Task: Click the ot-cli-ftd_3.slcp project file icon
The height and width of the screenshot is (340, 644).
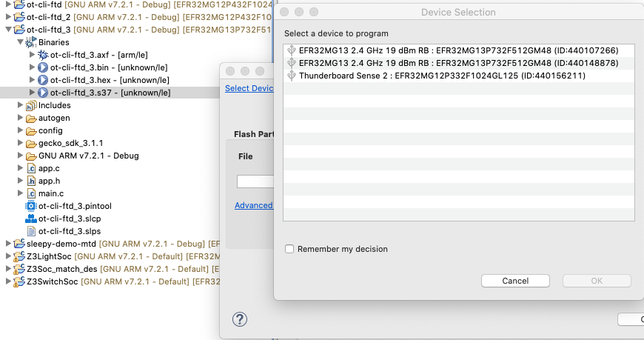Action: pos(31,219)
